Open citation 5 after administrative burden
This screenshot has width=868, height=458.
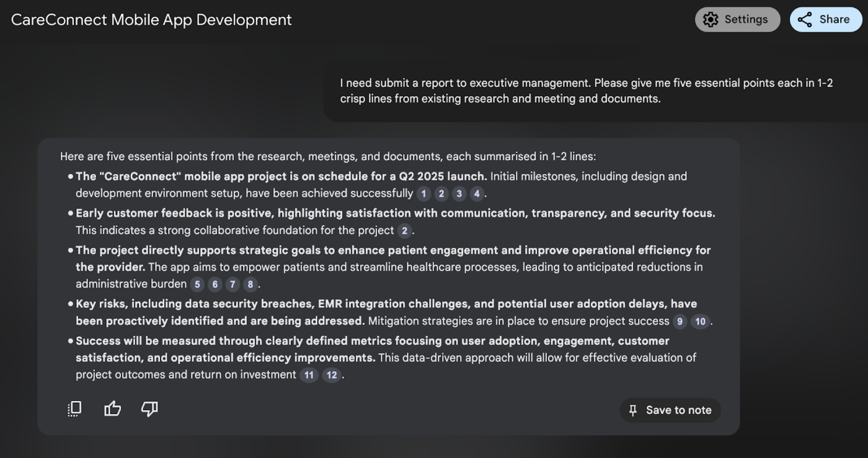click(197, 284)
